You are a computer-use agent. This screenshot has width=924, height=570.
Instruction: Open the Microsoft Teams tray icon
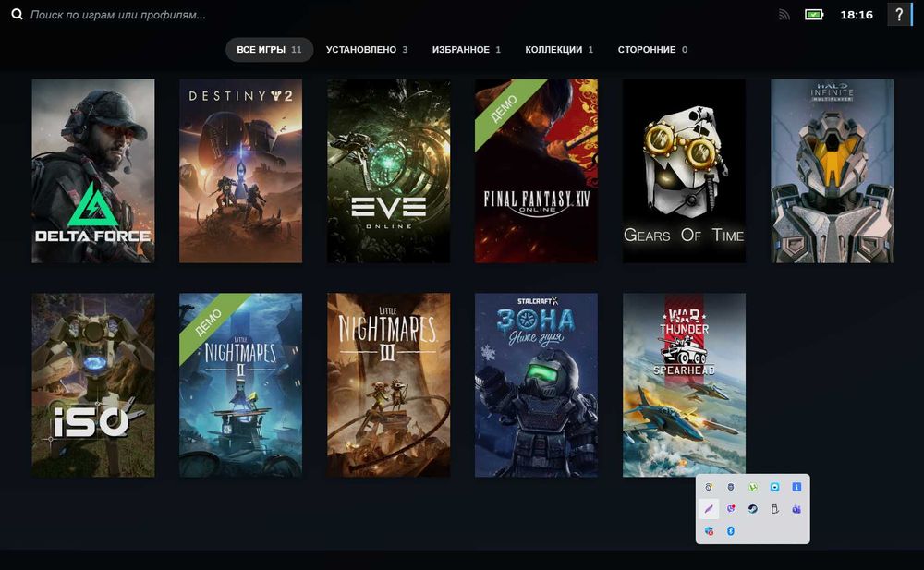[796, 509]
